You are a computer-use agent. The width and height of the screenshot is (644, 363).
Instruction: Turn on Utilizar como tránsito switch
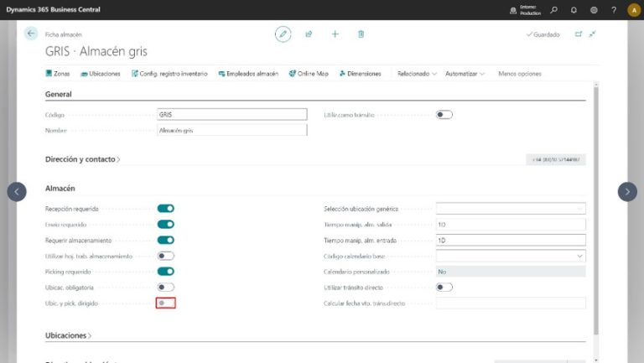point(444,114)
